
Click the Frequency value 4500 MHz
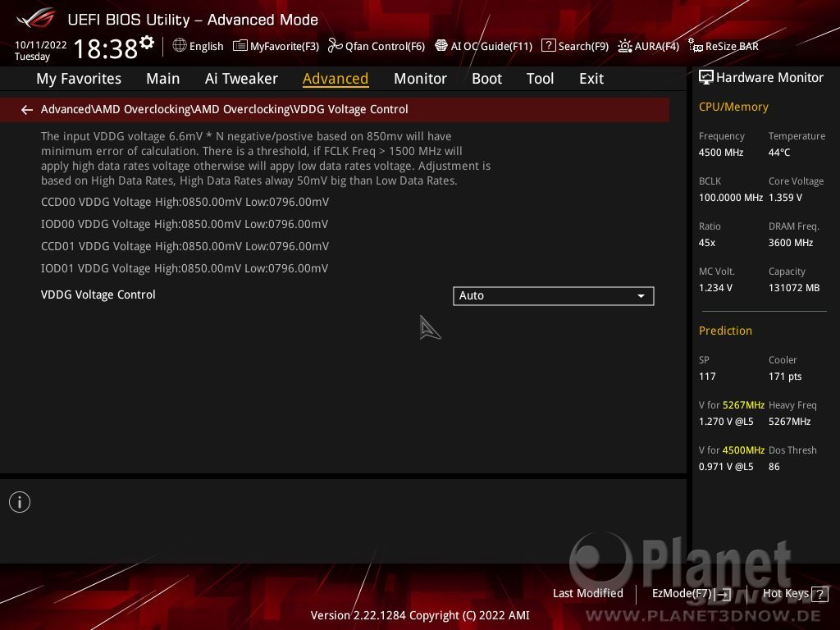[720, 153]
